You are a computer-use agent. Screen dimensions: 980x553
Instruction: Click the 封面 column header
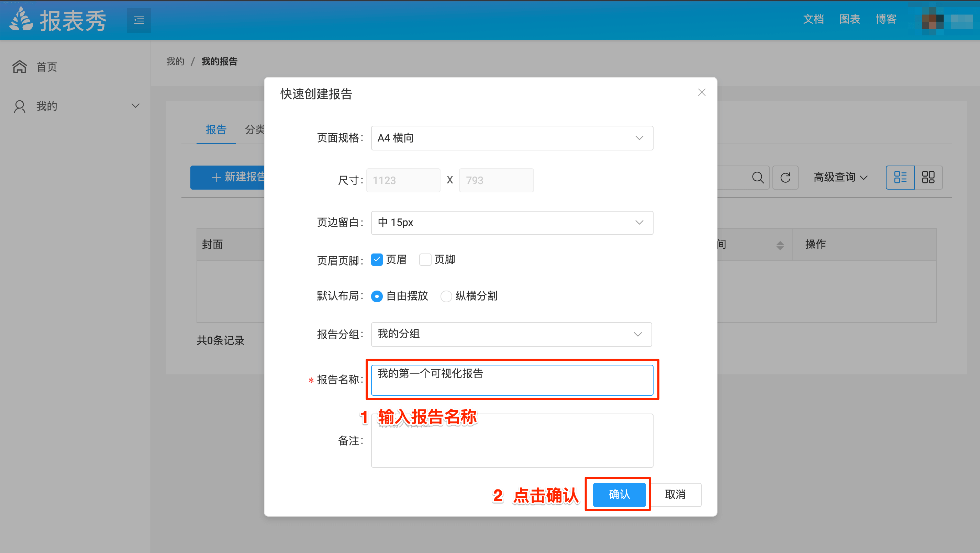pos(213,245)
